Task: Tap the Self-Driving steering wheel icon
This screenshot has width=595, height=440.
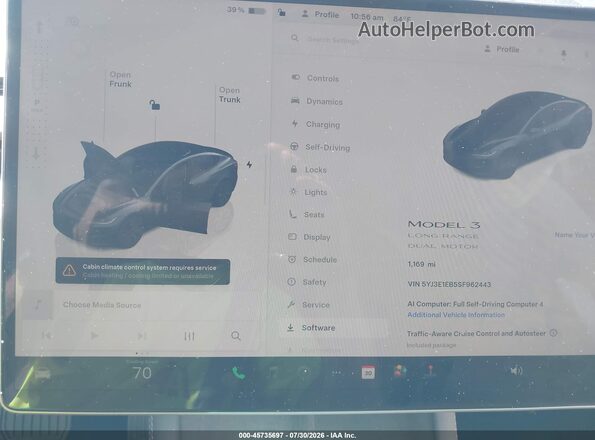Action: point(294,146)
